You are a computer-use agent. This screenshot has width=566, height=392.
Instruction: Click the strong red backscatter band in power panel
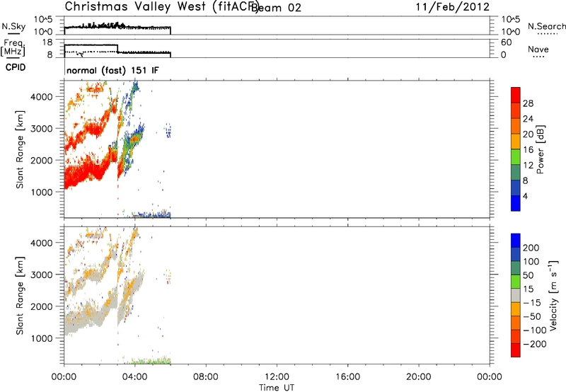tap(88, 171)
